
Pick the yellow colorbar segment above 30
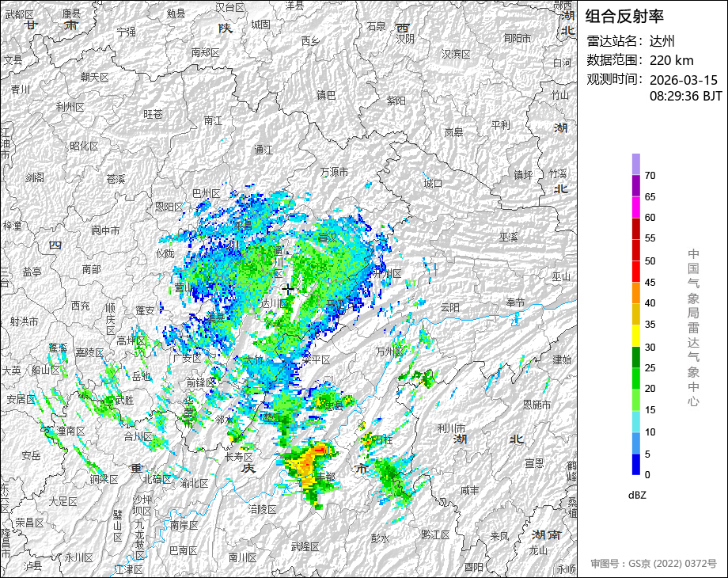[636, 336]
